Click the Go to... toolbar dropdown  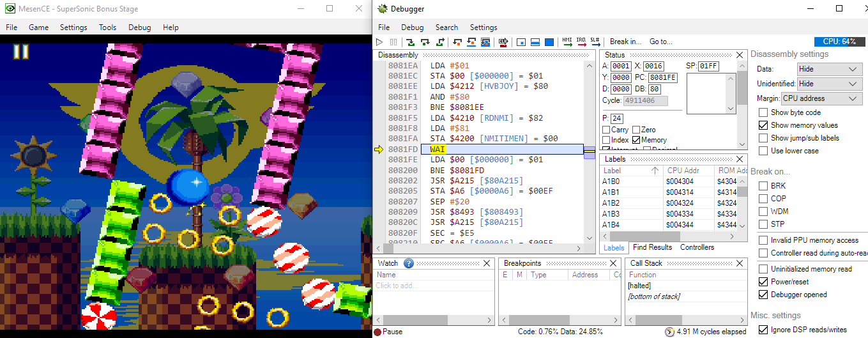click(x=660, y=42)
